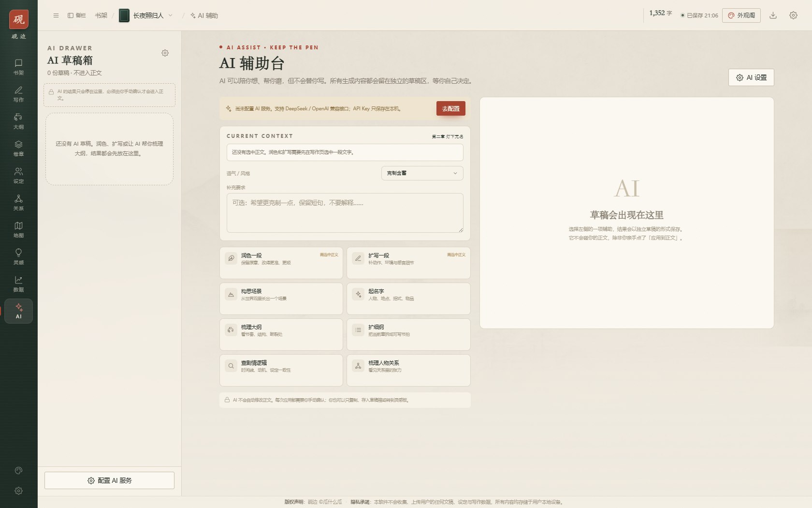Open the 地图 map section

click(18, 229)
